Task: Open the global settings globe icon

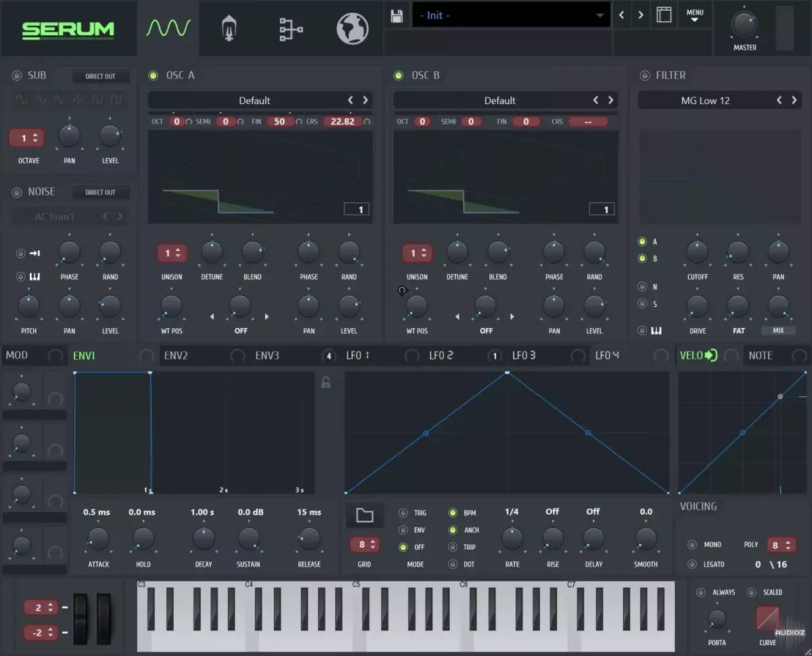Action: (x=353, y=29)
